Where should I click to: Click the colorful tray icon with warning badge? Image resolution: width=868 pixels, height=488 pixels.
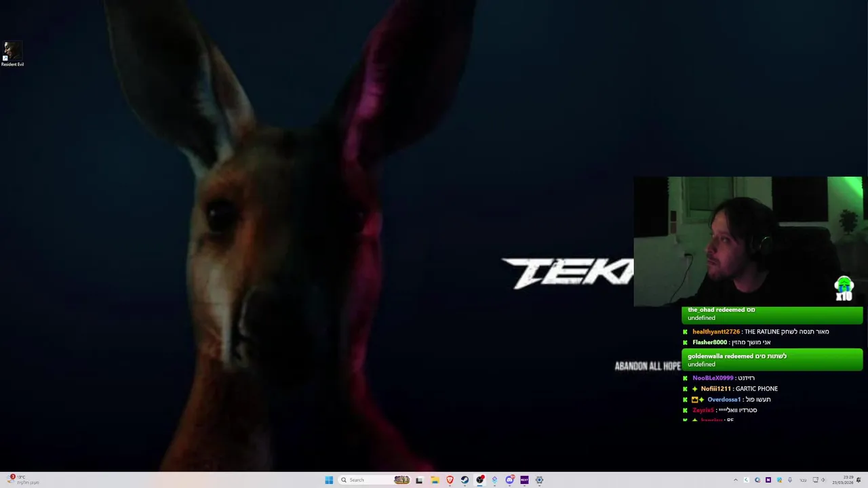click(779, 480)
